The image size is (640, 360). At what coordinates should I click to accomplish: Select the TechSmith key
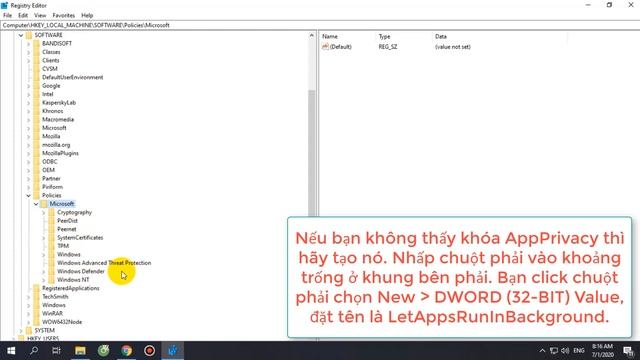tap(55, 297)
